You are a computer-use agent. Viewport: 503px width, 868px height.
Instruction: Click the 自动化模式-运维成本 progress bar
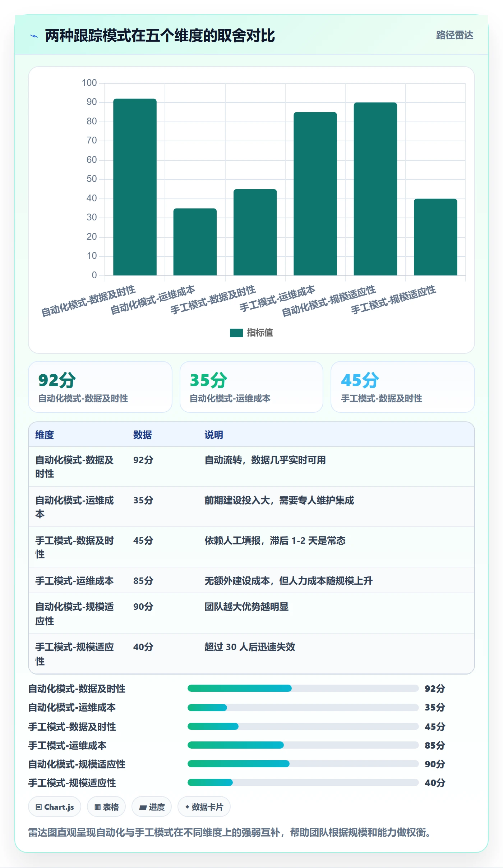(x=303, y=707)
